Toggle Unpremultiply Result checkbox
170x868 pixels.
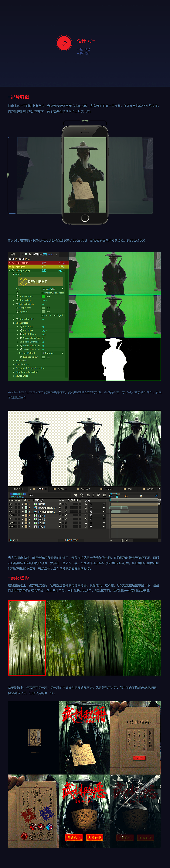coord(42,293)
